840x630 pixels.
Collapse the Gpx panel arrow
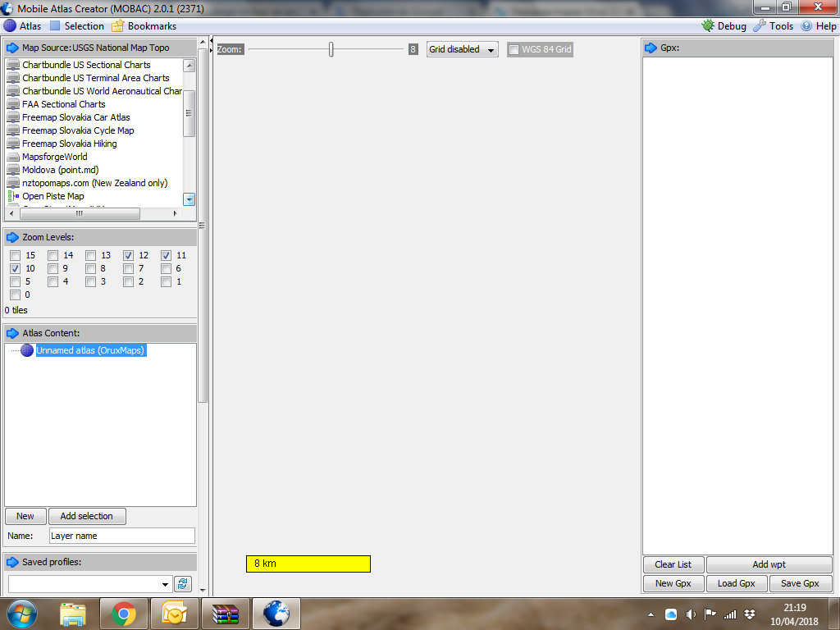pyautogui.click(x=651, y=48)
